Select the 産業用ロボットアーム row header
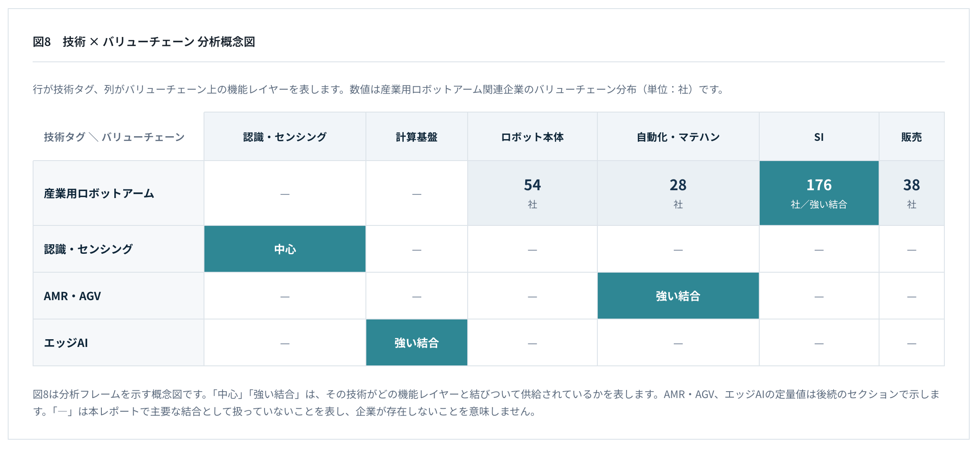Screen dimensions: 980x450 119,193
